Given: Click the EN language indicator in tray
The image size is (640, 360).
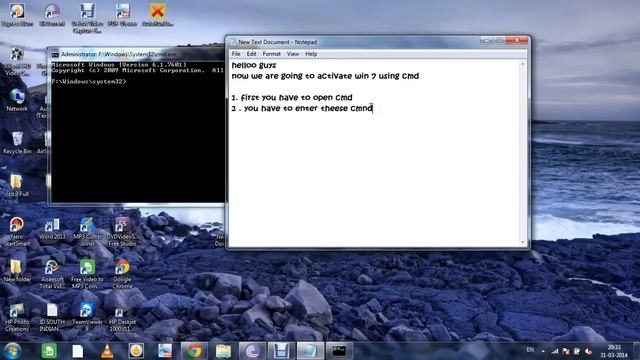Looking at the screenshot, I should point(530,350).
